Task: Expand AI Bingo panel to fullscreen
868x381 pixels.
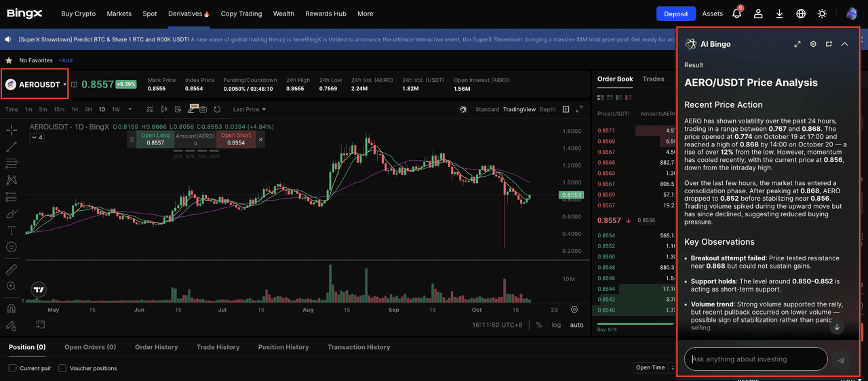Action: pos(797,44)
